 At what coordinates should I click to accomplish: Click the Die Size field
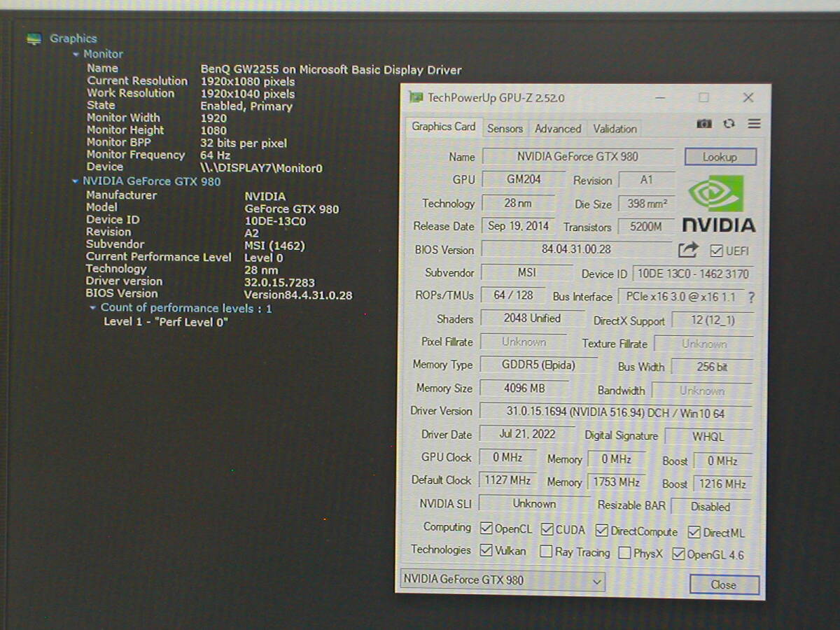coord(647,204)
